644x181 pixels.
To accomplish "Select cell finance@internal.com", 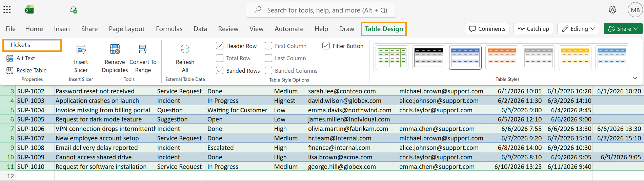I will (353, 148).
